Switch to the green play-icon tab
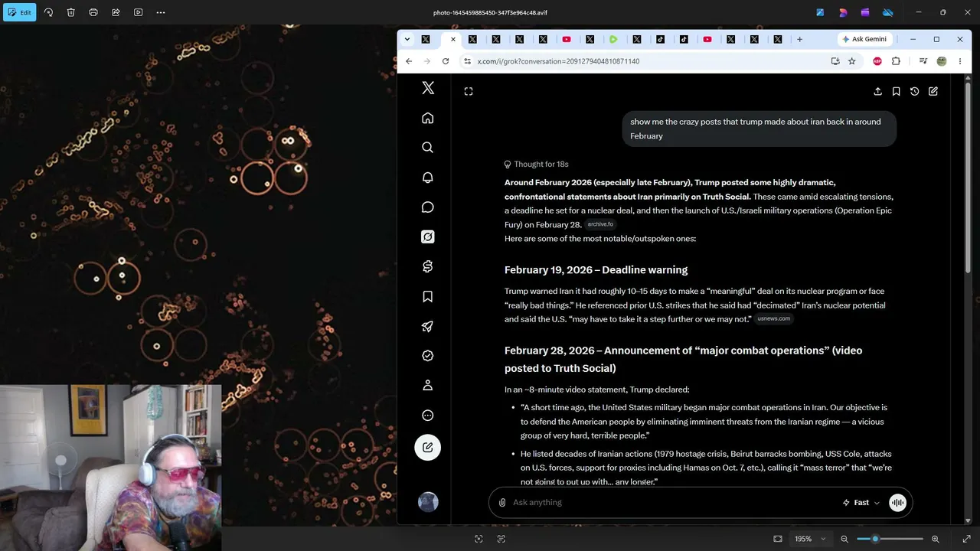 coord(613,39)
